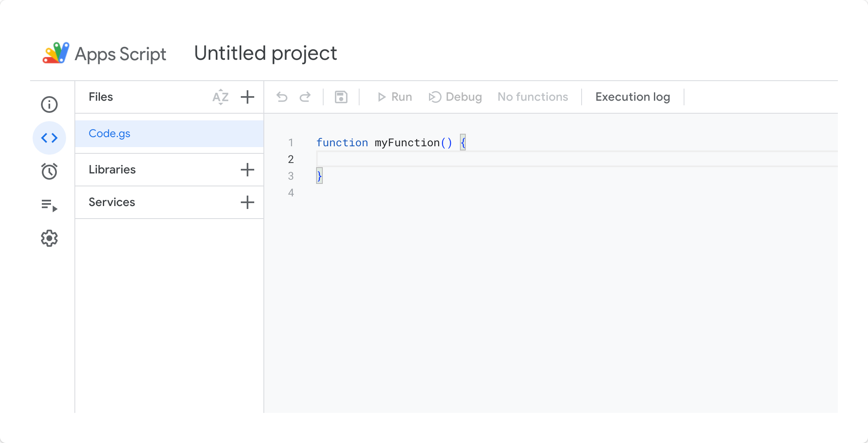Select the Editor icon in sidebar

49,137
